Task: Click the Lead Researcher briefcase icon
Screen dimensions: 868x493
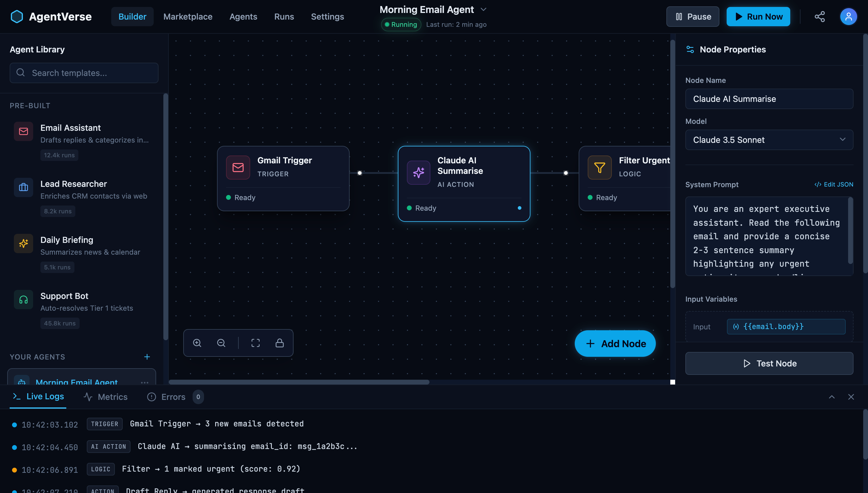Action: pos(24,187)
